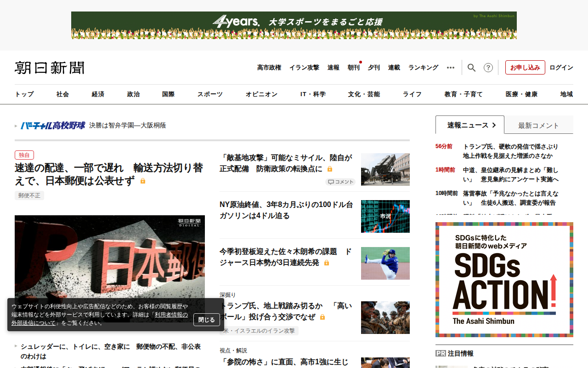This screenshot has height=368, width=588.
Task: Click the 4years. banner advertisement
Action: [x=294, y=25]
